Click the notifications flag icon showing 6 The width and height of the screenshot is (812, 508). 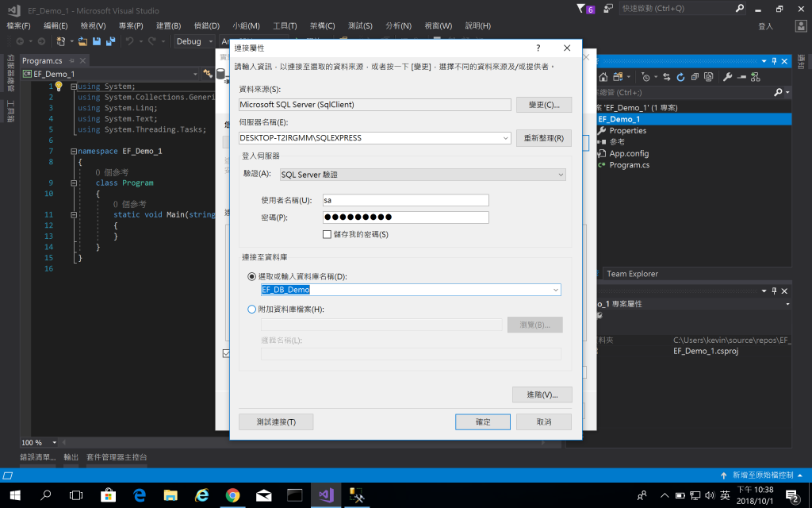point(586,9)
